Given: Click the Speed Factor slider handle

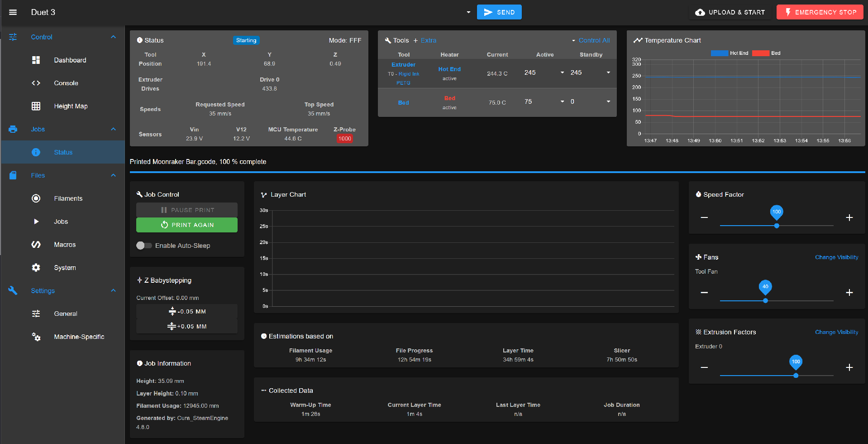Looking at the screenshot, I should pos(777,226).
